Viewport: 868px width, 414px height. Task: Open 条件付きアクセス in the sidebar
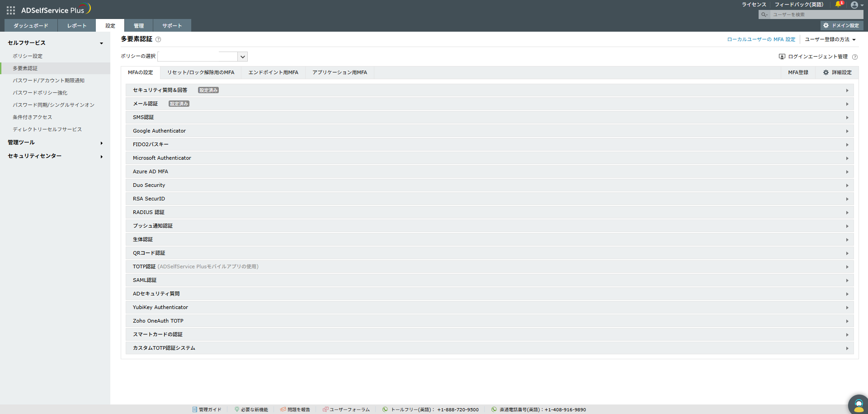click(x=32, y=117)
